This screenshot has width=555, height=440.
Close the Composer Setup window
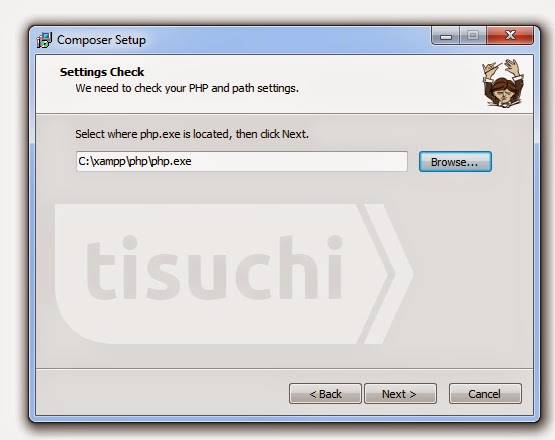(510, 35)
